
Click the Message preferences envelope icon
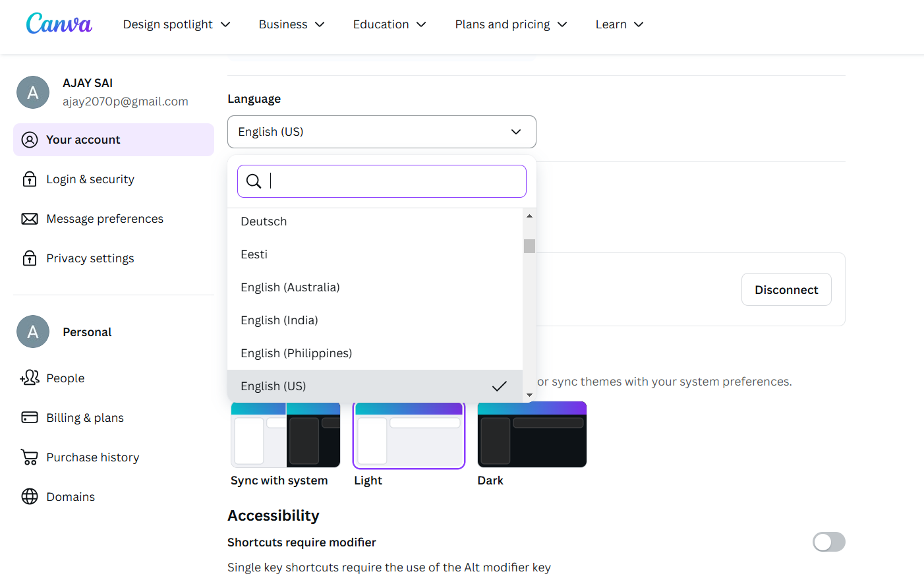tap(30, 219)
